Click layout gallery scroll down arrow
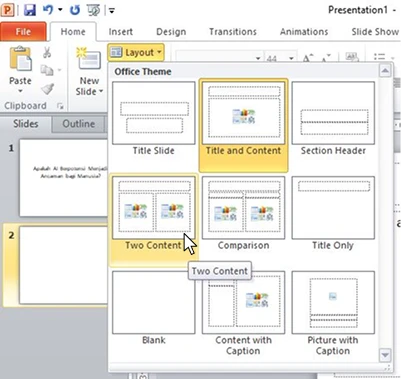 tap(385, 355)
